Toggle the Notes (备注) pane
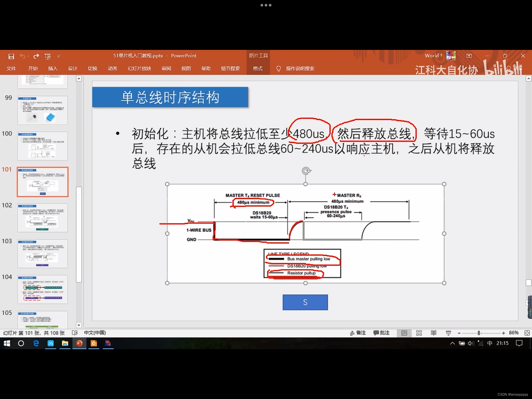The image size is (532, 399). tap(358, 333)
